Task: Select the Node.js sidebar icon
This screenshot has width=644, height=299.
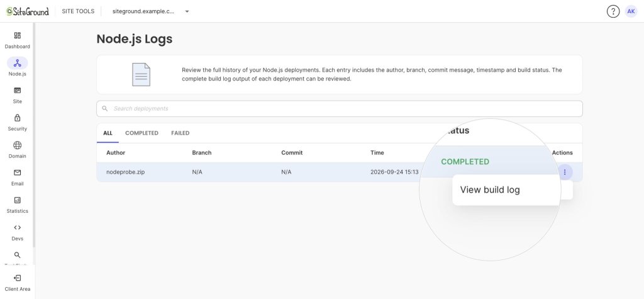Action: 17,63
